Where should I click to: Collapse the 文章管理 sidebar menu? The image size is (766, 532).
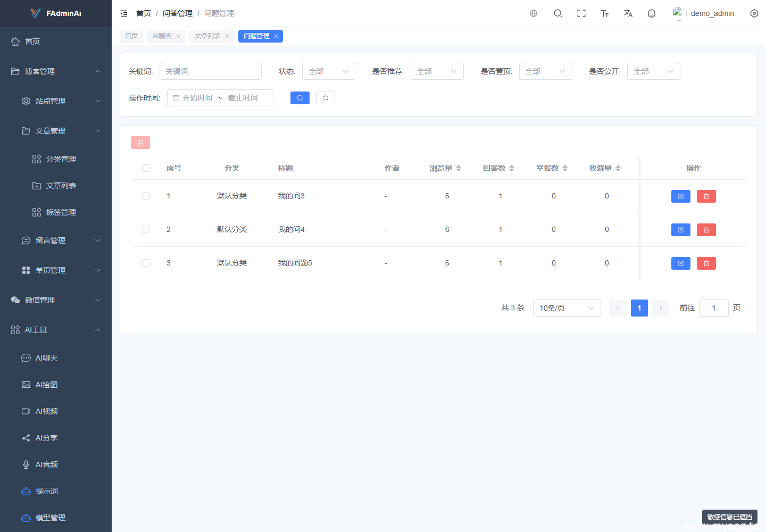coord(56,131)
